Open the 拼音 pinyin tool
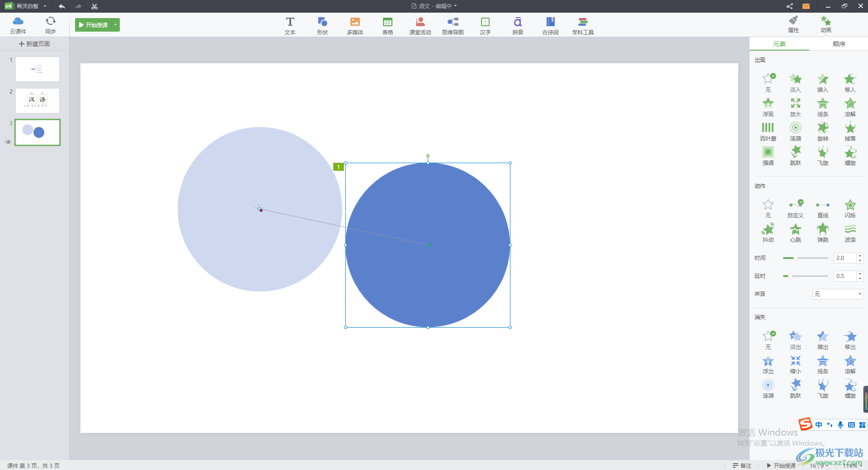This screenshot has height=470, width=868. point(518,26)
